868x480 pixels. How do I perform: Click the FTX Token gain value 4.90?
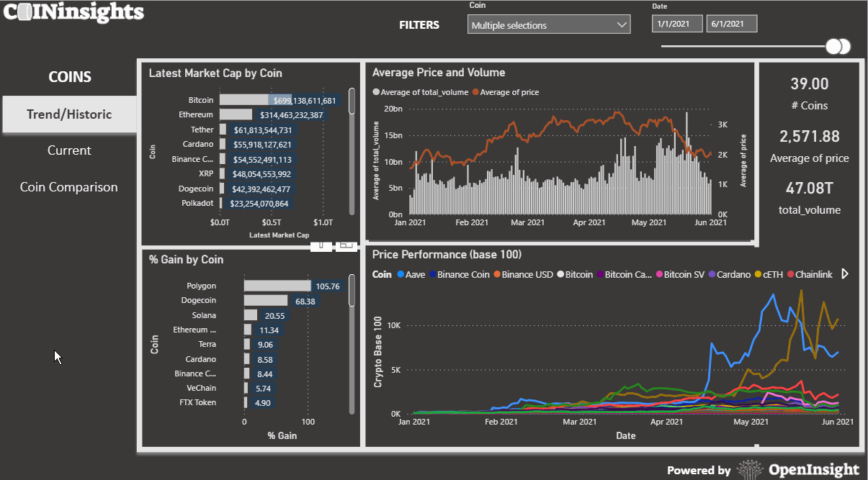point(262,402)
